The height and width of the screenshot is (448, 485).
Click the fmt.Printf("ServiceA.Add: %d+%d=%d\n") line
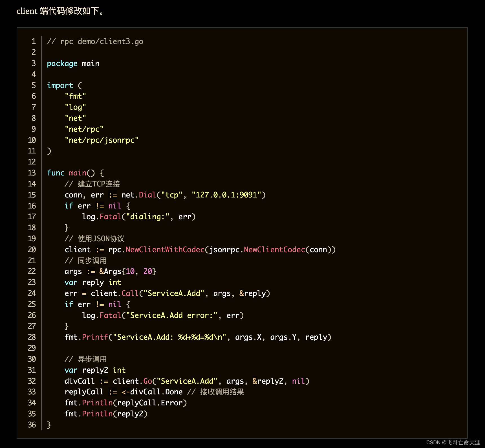tap(198, 337)
